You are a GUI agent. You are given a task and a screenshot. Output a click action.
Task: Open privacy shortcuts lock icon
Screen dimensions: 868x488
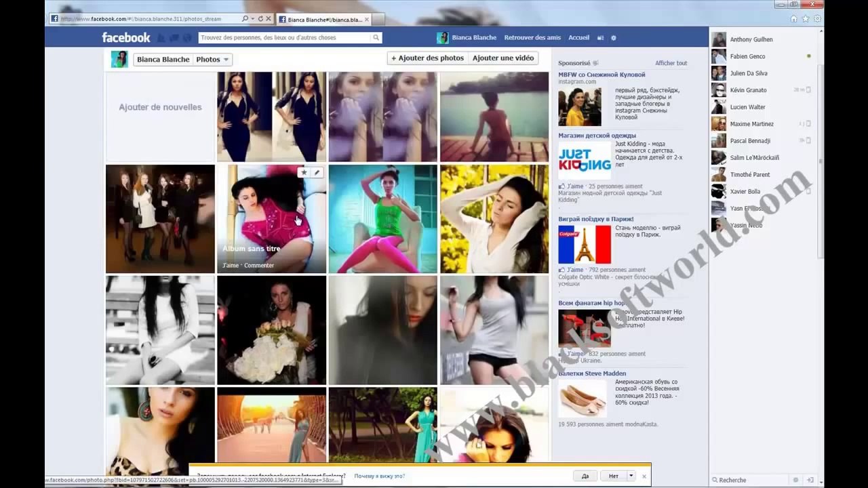600,38
